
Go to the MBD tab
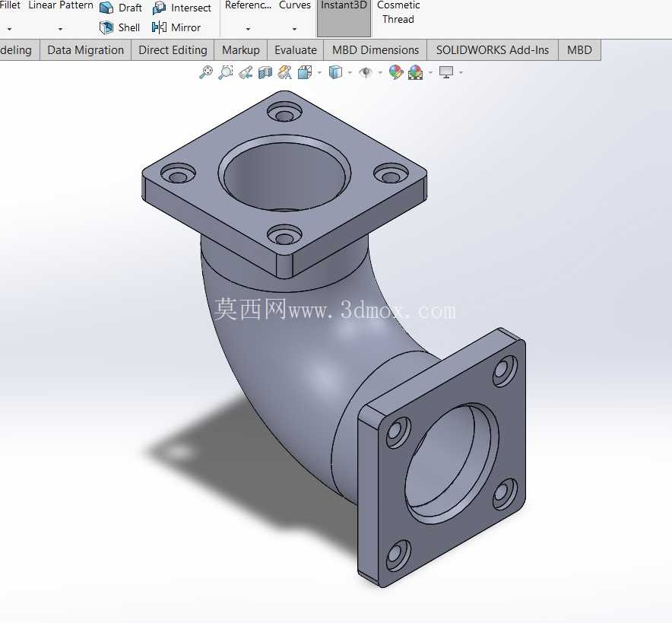pos(579,50)
